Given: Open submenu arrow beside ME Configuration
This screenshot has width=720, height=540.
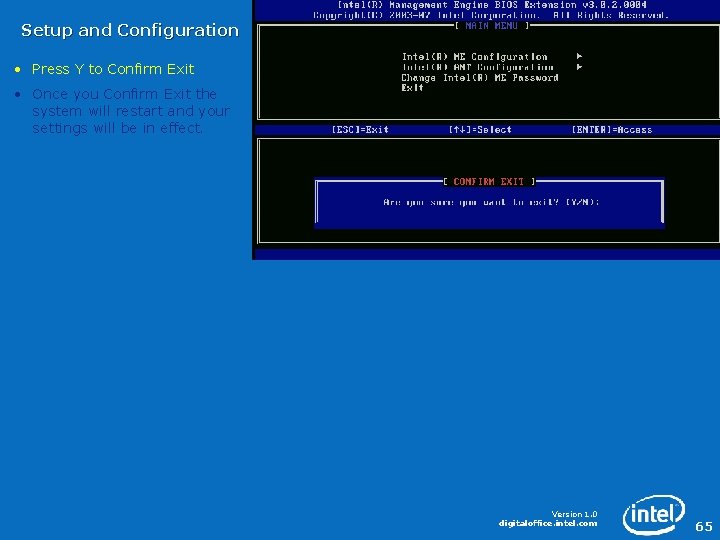Looking at the screenshot, I should point(579,56).
